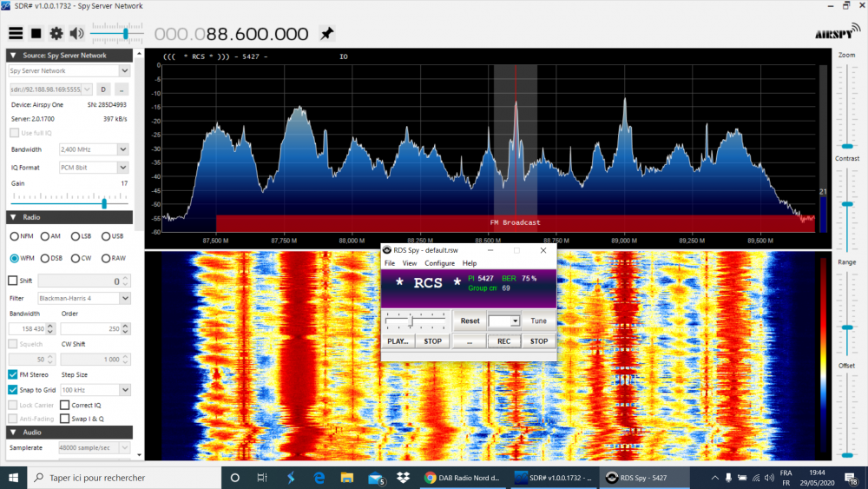Collapse the Source: Spy Server Network panel
868x489 pixels.
pyautogui.click(x=13, y=56)
